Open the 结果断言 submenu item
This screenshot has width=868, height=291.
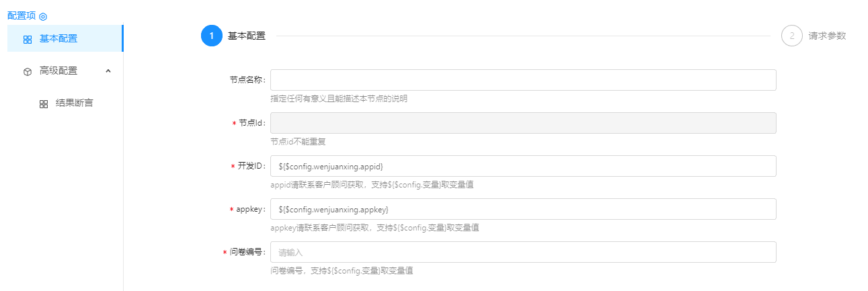coord(74,103)
